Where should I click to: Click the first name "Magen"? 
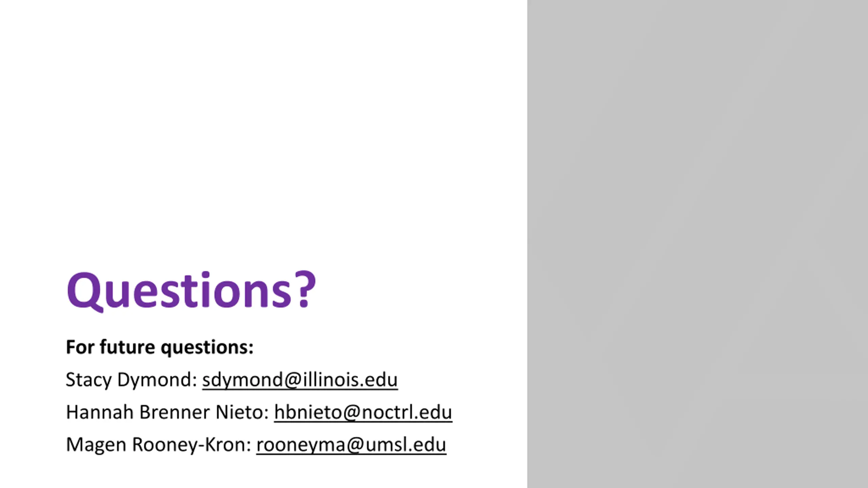[96, 445]
